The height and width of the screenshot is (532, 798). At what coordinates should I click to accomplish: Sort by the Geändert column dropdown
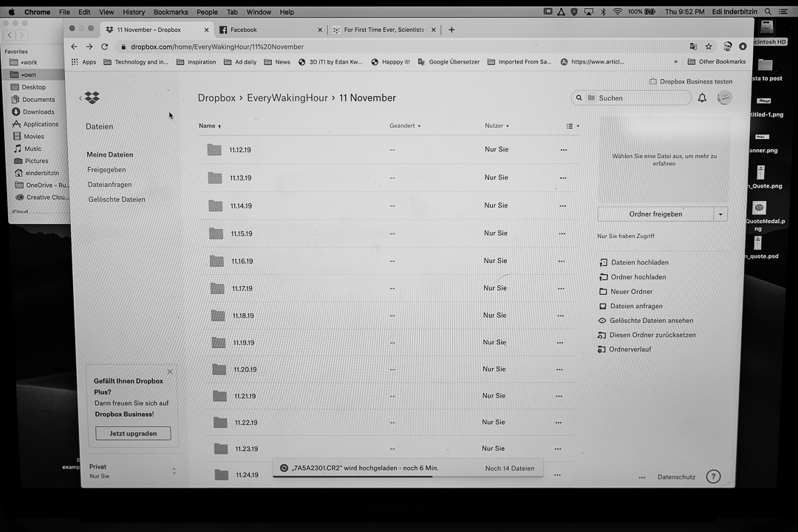[405, 126]
